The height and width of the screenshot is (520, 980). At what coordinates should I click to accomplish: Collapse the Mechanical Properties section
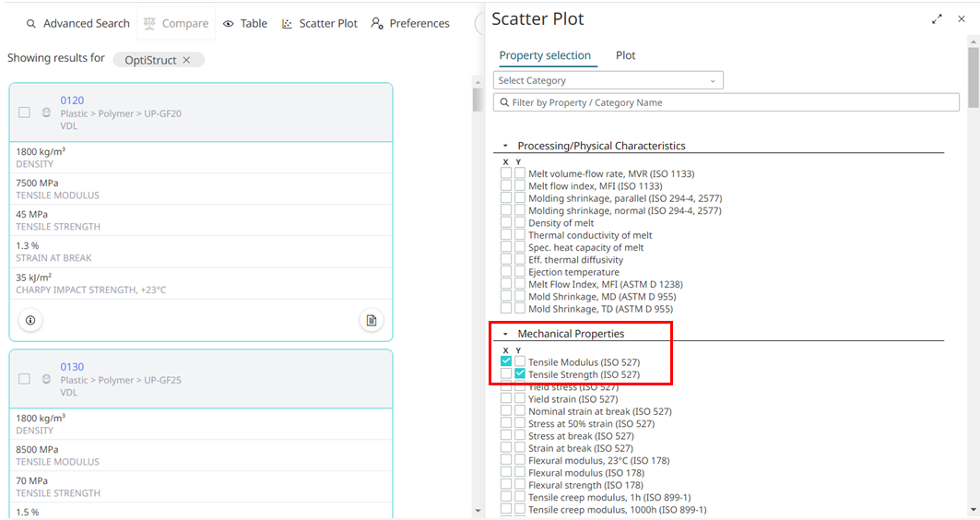[x=505, y=334]
